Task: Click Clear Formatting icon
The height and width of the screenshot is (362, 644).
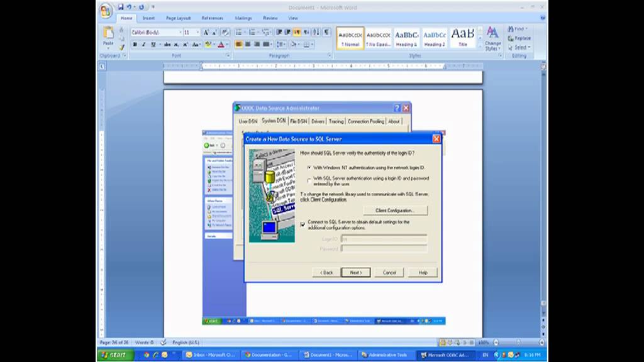Action: pyautogui.click(x=225, y=33)
